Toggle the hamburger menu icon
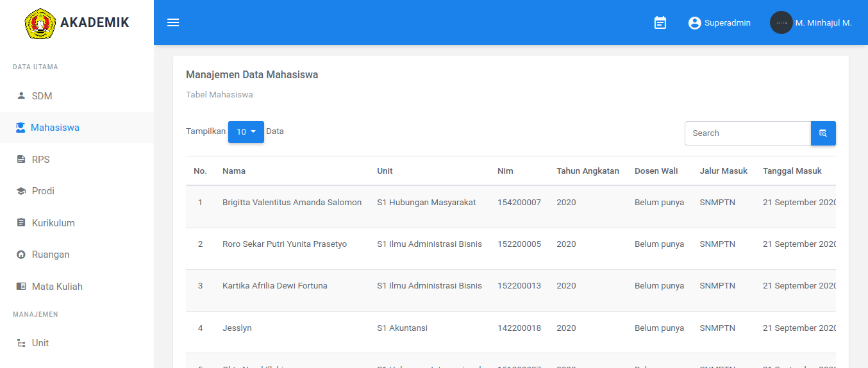868x368 pixels. point(173,22)
